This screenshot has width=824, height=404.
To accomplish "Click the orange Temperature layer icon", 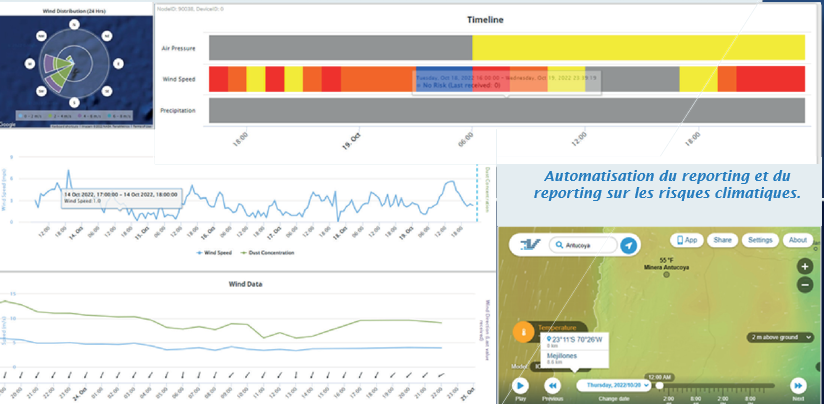I will (521, 331).
